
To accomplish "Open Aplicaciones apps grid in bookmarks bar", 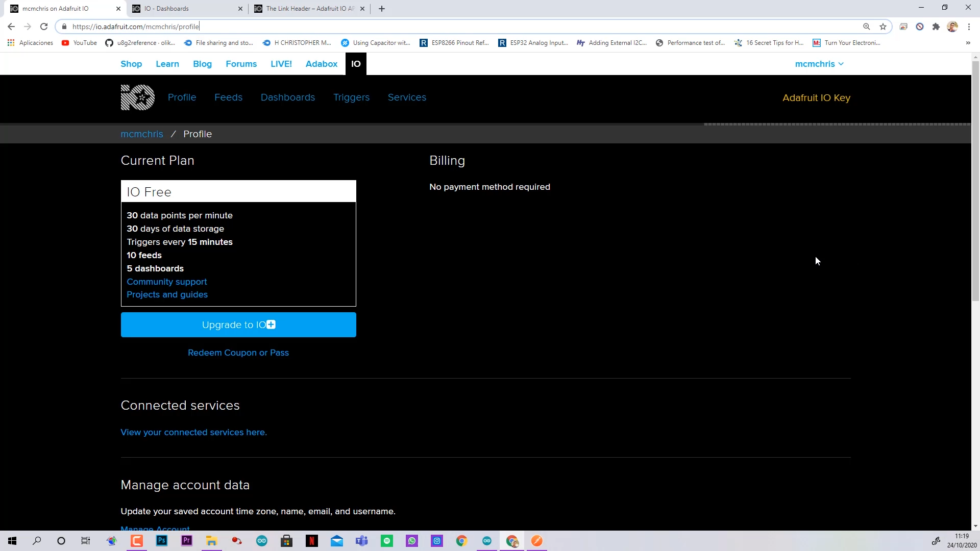I will [30, 43].
